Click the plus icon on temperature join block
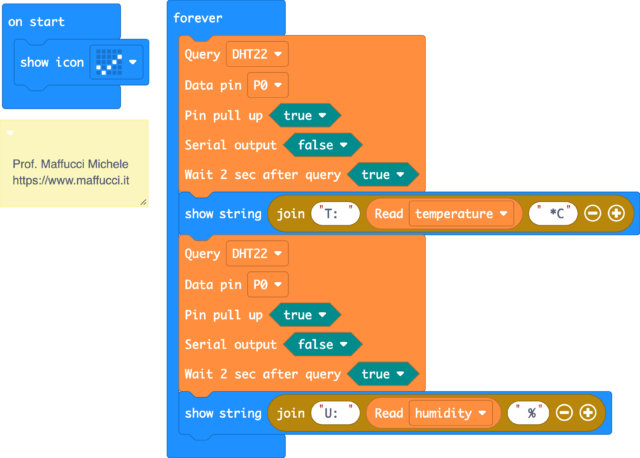Viewport: 640px width, 458px height. (616, 213)
